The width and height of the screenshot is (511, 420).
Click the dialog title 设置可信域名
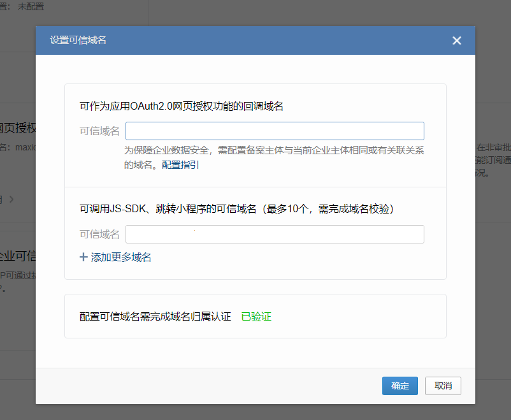(78, 40)
